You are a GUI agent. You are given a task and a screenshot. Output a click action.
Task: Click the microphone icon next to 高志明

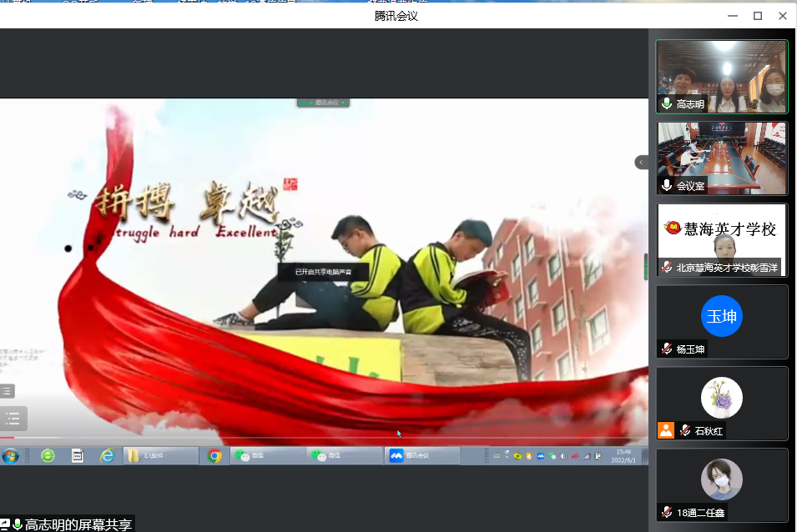[x=667, y=105]
